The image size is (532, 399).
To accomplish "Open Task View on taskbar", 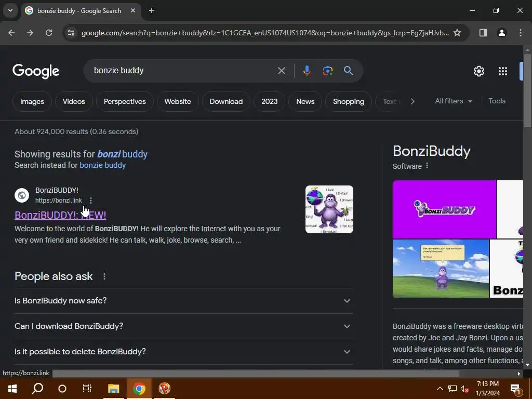I will (87, 389).
